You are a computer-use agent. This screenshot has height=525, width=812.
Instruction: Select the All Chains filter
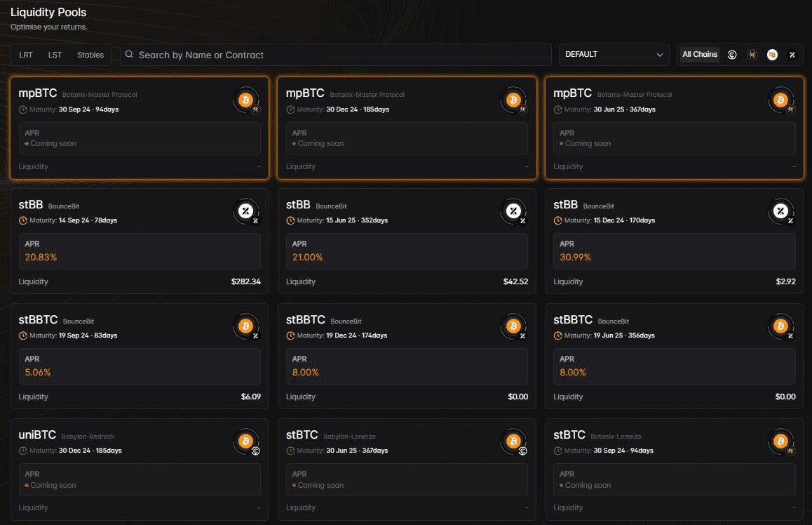[700, 55]
